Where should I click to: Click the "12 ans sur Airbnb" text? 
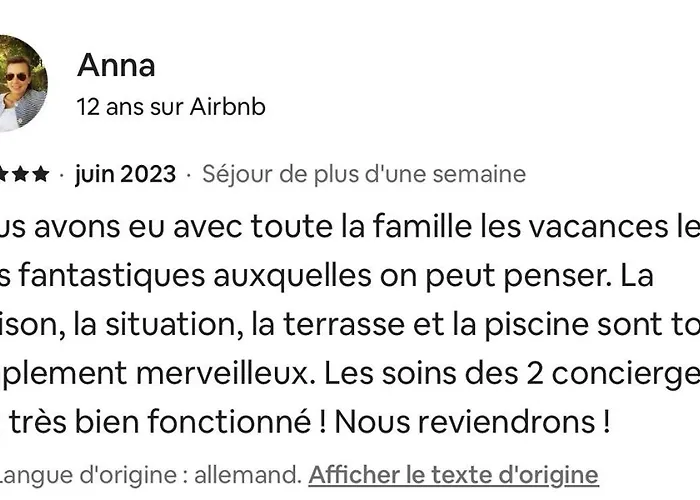[x=171, y=106]
